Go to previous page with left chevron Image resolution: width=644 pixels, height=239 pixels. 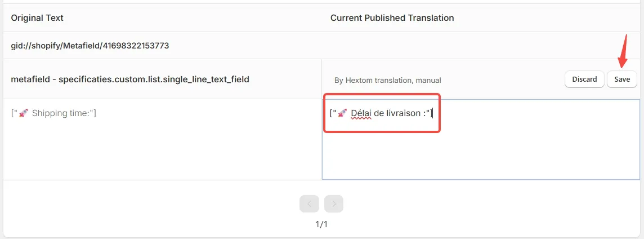coord(309,203)
